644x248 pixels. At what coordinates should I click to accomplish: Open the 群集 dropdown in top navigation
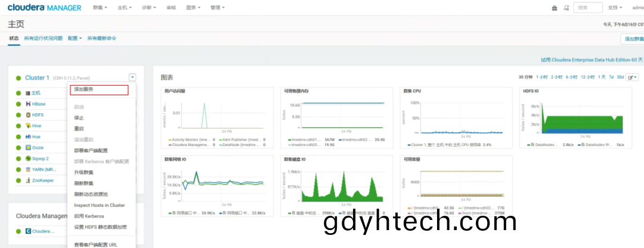tap(100, 8)
